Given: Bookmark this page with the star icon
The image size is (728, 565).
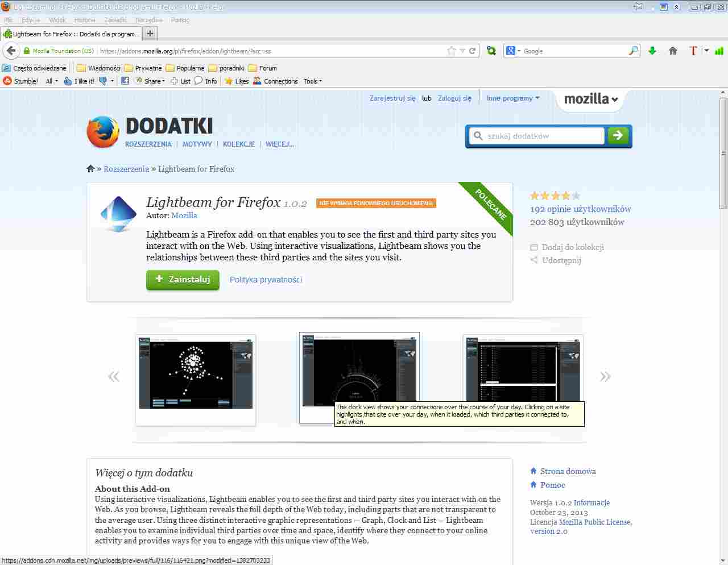Looking at the screenshot, I should pyautogui.click(x=452, y=51).
